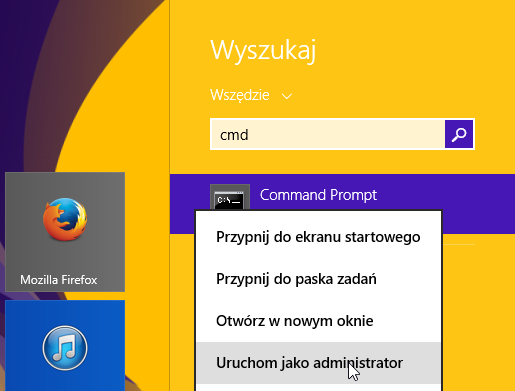The height and width of the screenshot is (391, 515).
Task: Select Uruchom jako administrator
Action: 318,363
